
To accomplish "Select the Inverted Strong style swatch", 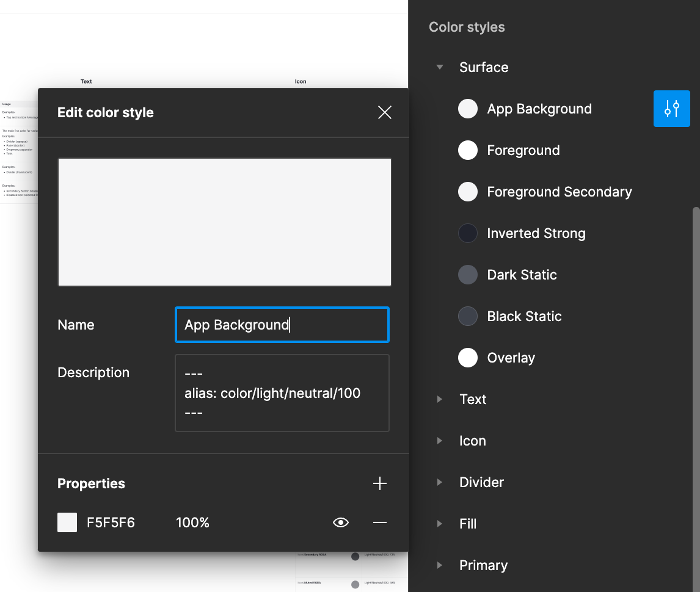I will pyautogui.click(x=468, y=233).
